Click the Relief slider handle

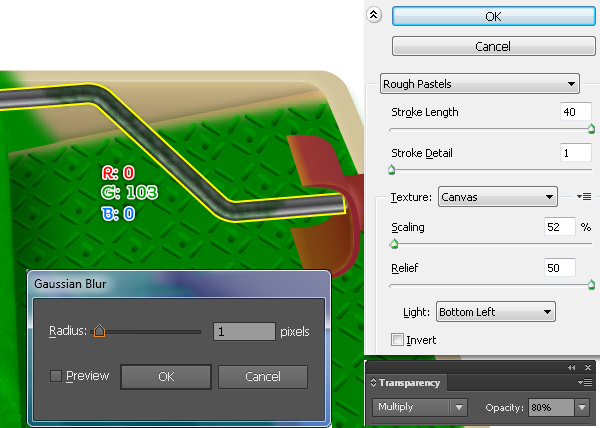click(591, 285)
